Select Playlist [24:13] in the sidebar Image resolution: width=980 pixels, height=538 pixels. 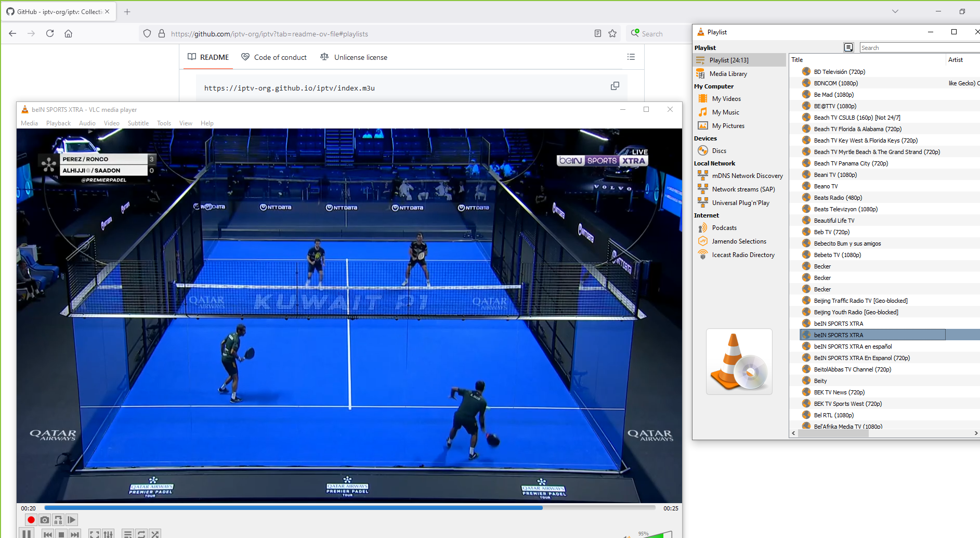coord(740,60)
